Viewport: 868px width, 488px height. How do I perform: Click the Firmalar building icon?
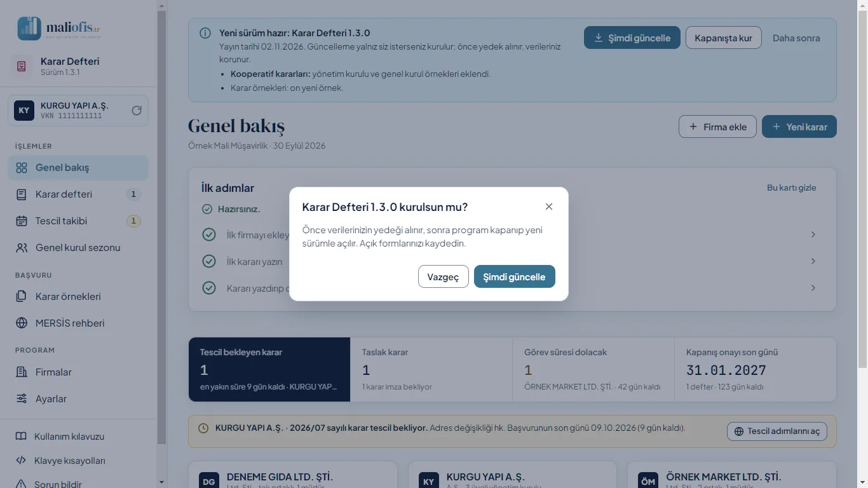coord(22,372)
